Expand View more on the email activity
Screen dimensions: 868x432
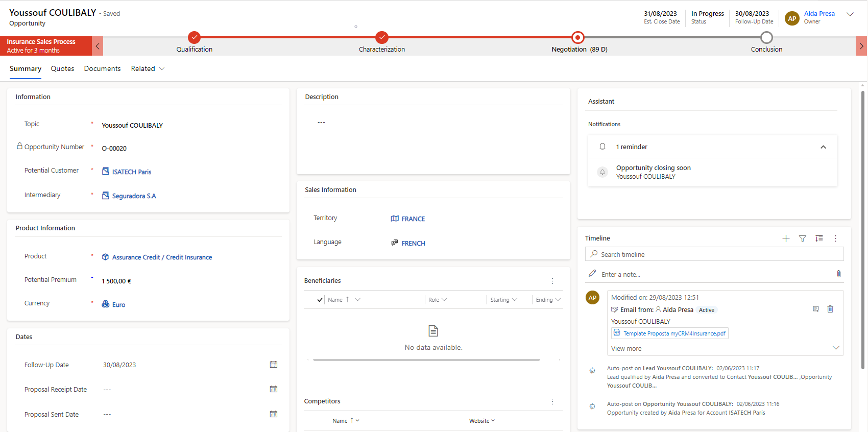pyautogui.click(x=836, y=348)
